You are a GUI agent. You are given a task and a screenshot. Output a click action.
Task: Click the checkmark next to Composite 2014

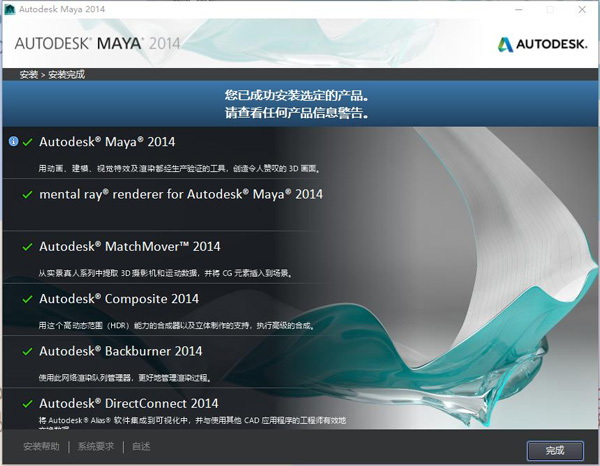[x=28, y=299]
